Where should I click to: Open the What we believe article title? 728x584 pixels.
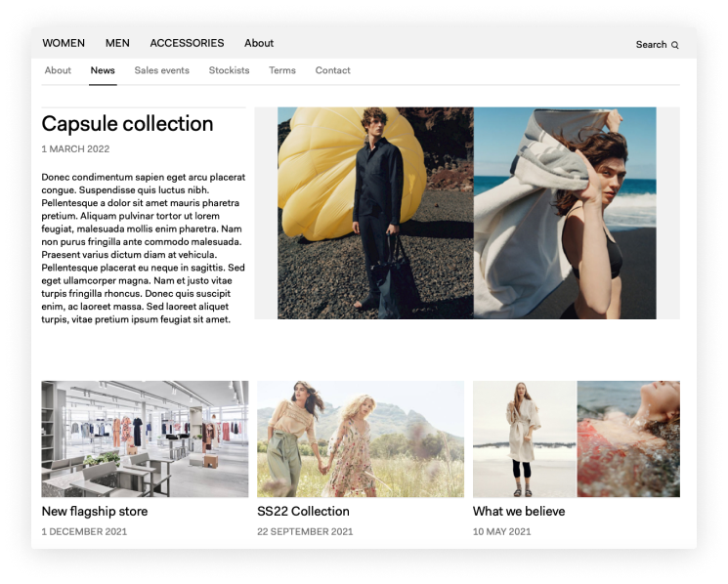(519, 511)
